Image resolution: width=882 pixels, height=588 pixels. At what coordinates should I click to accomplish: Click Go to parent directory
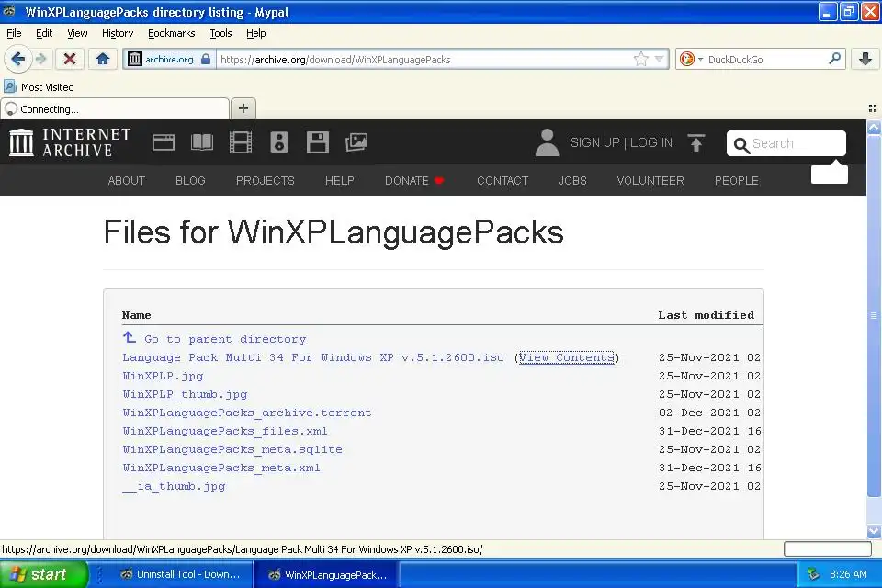[214, 339]
